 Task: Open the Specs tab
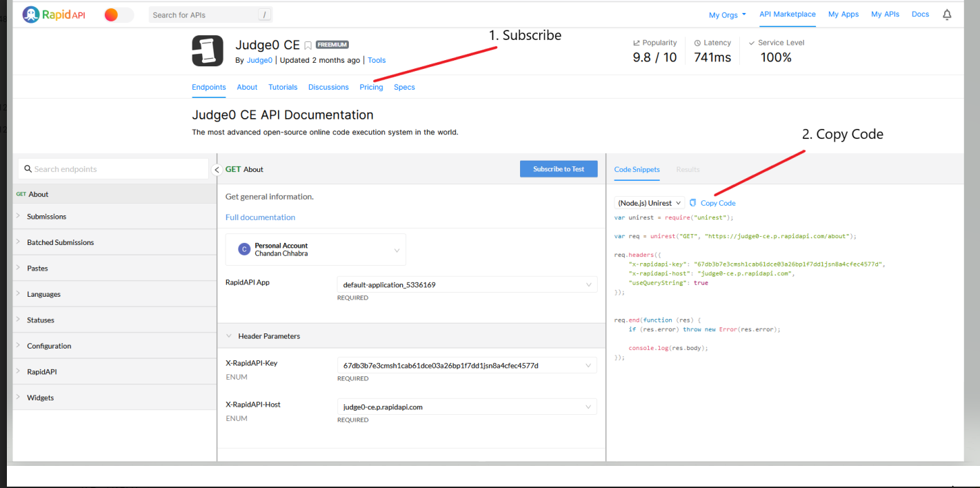404,87
